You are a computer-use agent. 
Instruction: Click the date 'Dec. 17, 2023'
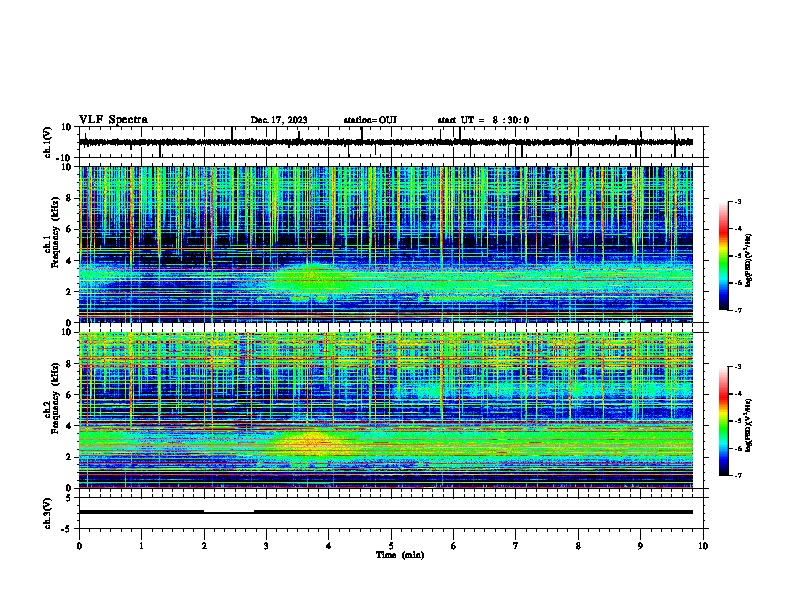tap(279, 120)
